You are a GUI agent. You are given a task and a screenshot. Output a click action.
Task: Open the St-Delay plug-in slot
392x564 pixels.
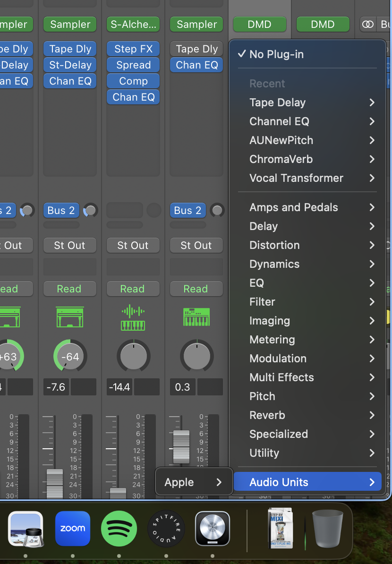click(x=70, y=65)
